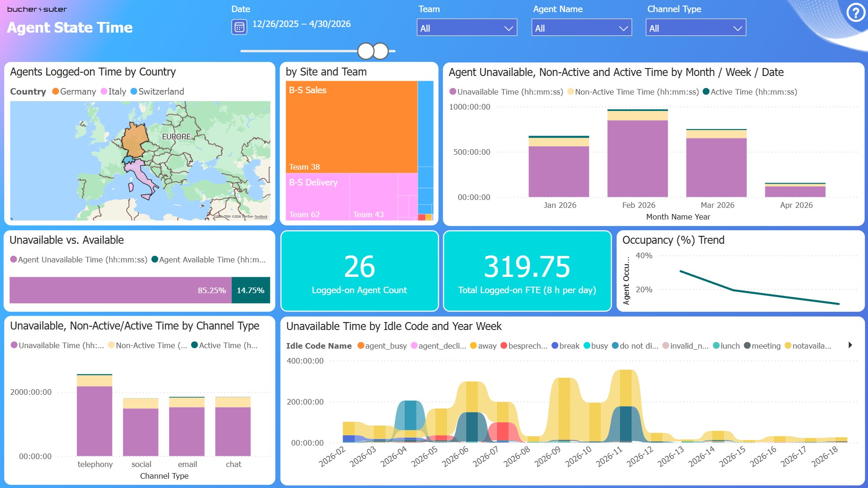Select the Team 43 treemap tile

tap(373, 196)
